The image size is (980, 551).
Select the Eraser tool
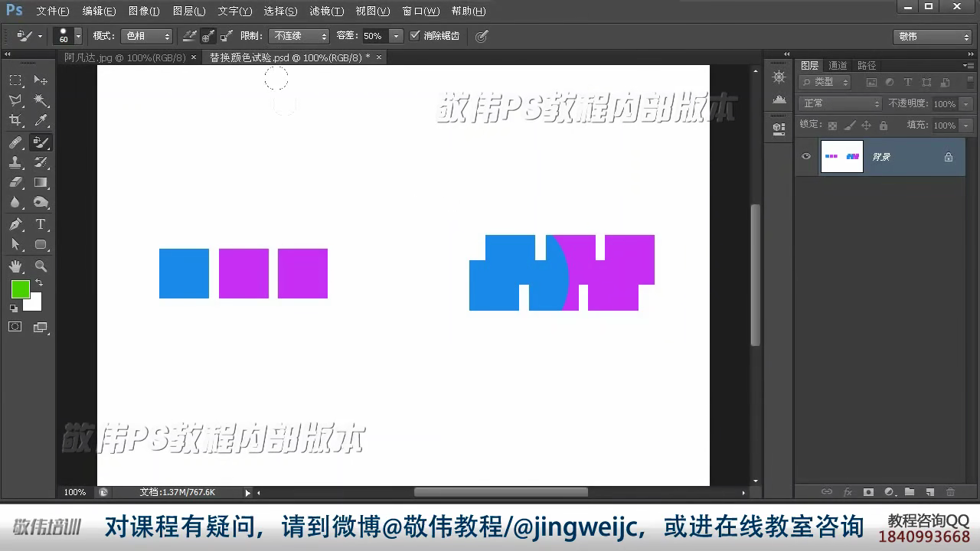15,182
